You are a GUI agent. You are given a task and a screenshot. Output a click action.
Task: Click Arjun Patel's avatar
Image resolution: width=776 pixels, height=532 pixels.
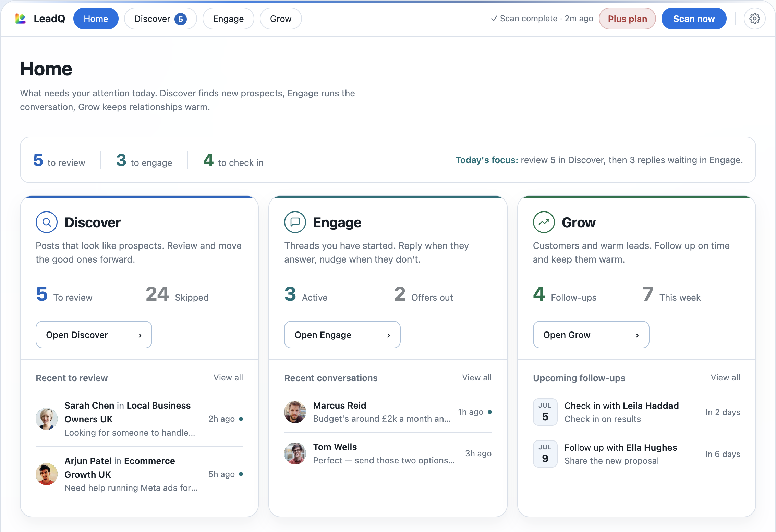[x=47, y=474]
